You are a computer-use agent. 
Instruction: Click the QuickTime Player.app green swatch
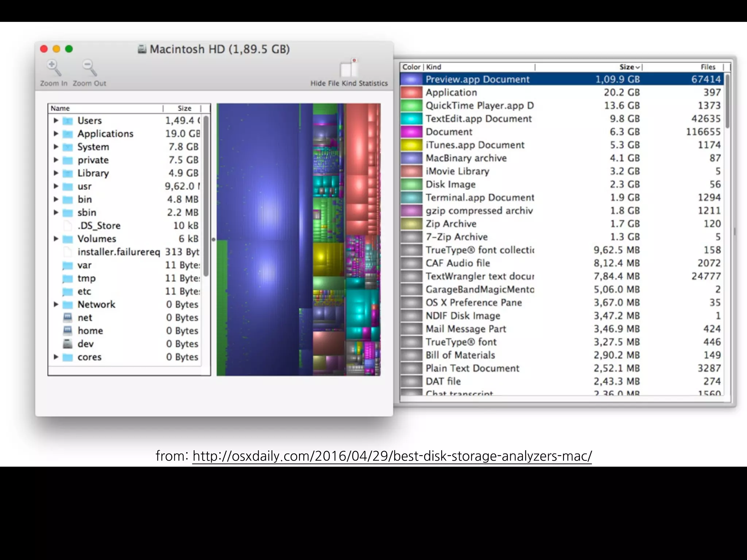pyautogui.click(x=411, y=105)
